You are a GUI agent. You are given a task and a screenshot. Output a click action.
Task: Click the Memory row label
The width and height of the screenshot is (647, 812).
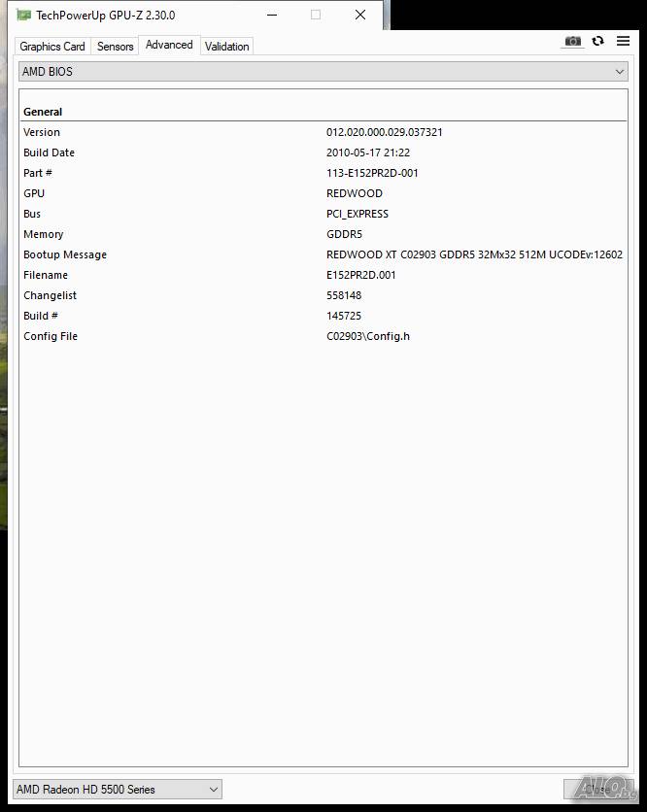[43, 234]
